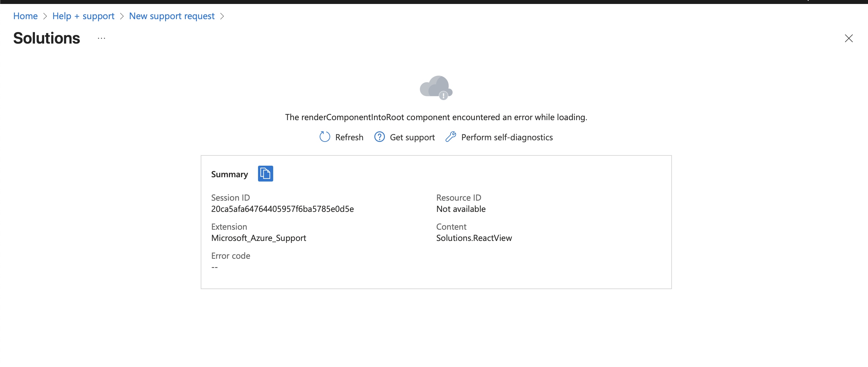Click the self-diagnostics wrench icon
The image size is (868, 367).
click(450, 137)
